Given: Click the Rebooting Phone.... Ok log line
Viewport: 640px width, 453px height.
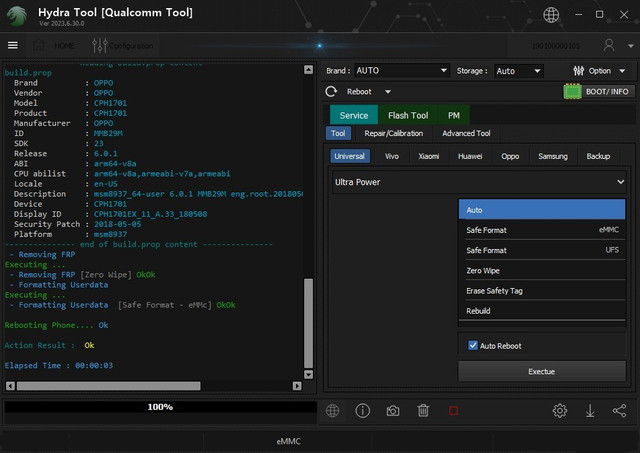Looking at the screenshot, I should [x=56, y=325].
